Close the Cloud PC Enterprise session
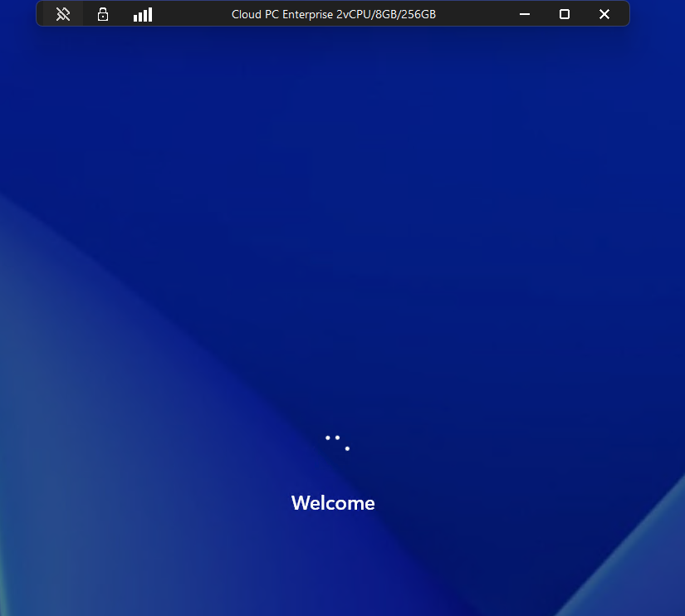Screen dimensions: 685x616 pos(604,14)
